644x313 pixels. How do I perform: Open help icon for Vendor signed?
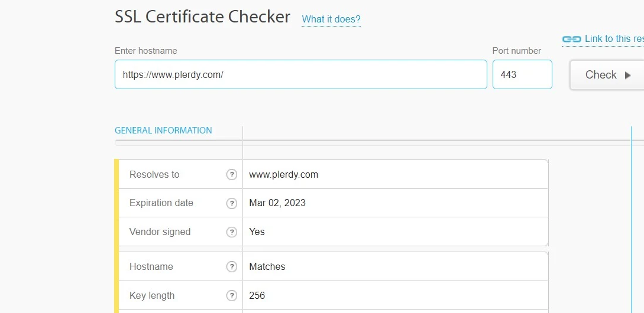[x=232, y=232]
